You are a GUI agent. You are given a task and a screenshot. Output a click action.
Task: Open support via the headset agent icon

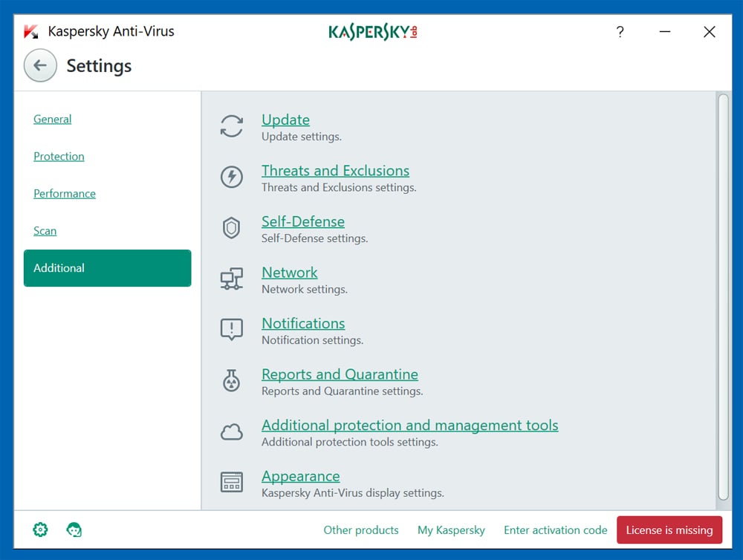tap(74, 530)
